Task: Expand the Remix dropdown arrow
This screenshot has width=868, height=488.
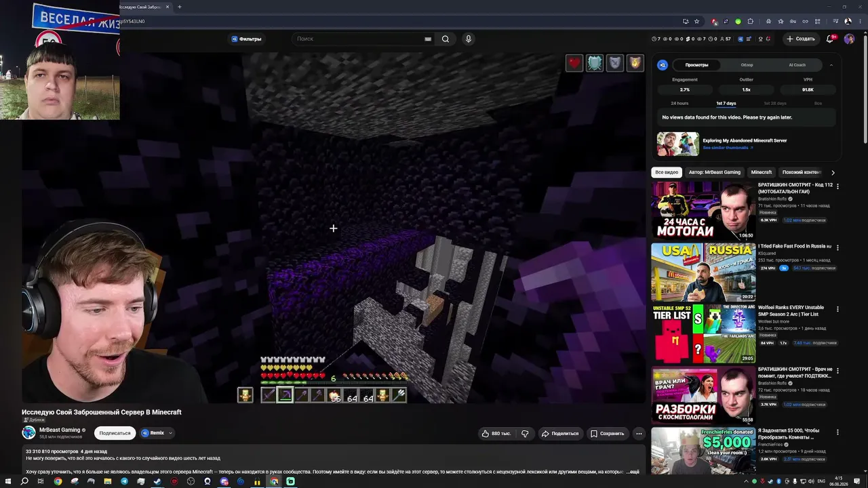Action: [170, 433]
